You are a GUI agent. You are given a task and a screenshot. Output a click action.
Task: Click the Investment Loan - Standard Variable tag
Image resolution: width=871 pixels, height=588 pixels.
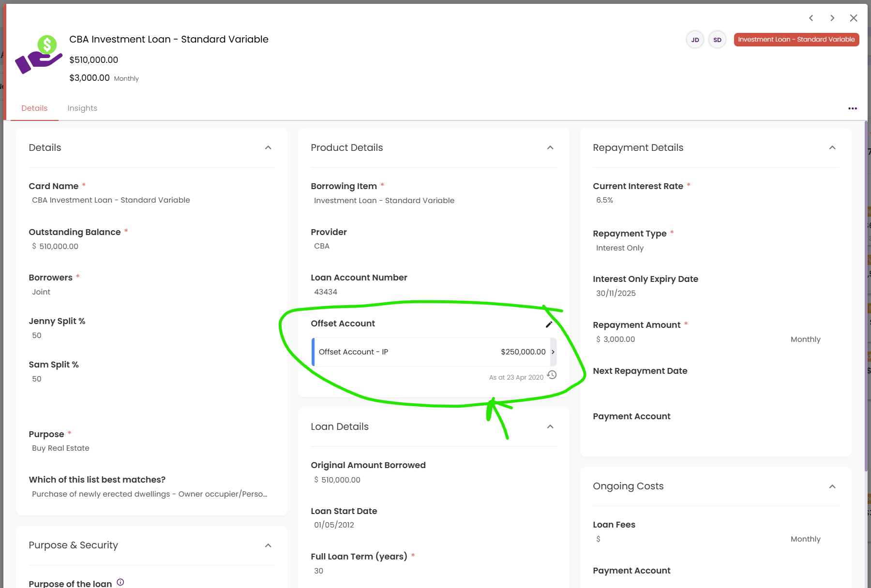[x=796, y=40]
